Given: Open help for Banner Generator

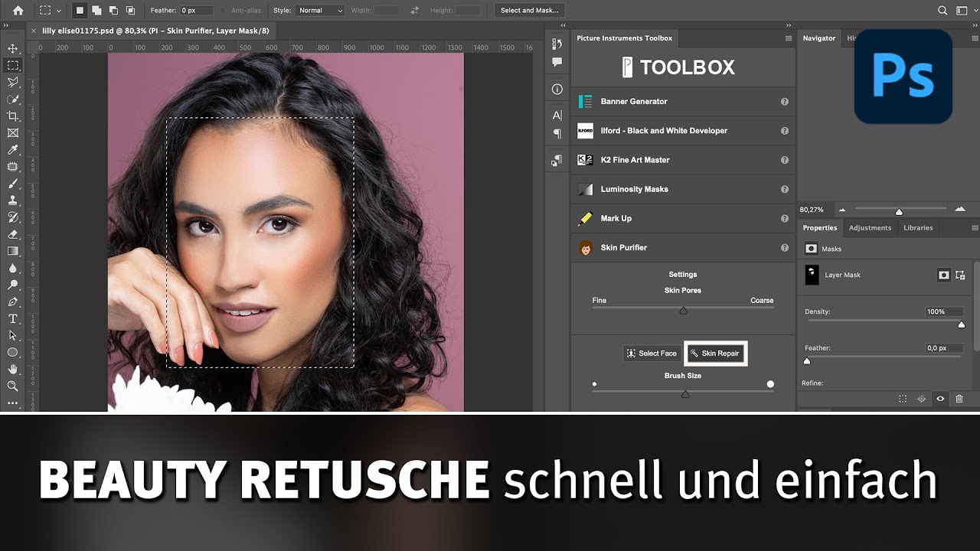Looking at the screenshot, I should click(x=785, y=101).
